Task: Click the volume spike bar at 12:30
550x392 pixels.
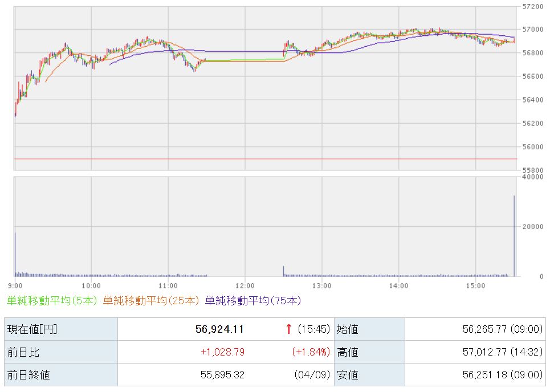Action: (x=283, y=271)
